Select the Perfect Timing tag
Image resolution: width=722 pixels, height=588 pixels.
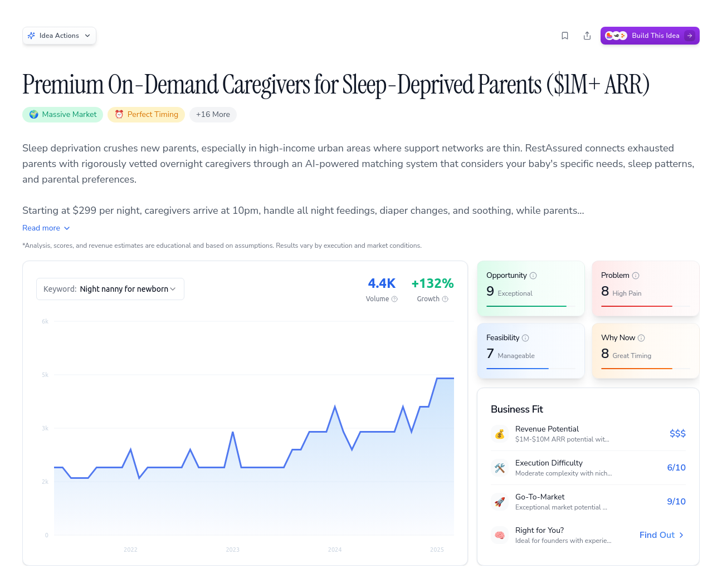point(147,115)
